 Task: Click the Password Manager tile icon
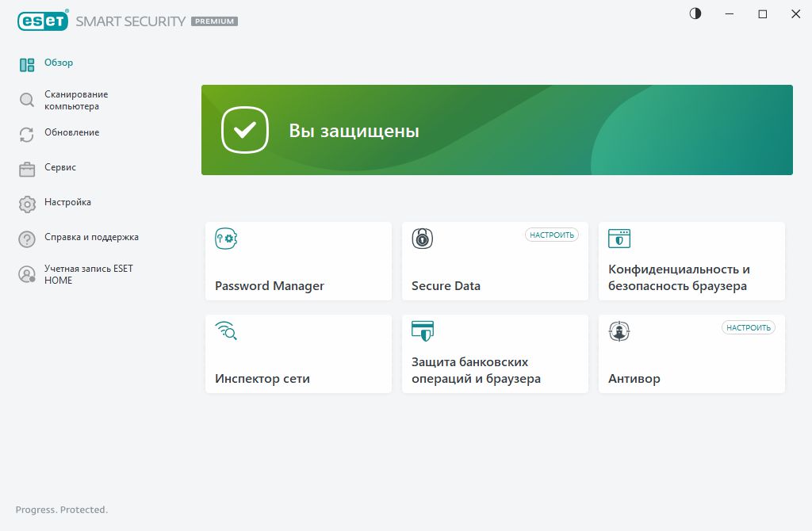click(226, 239)
